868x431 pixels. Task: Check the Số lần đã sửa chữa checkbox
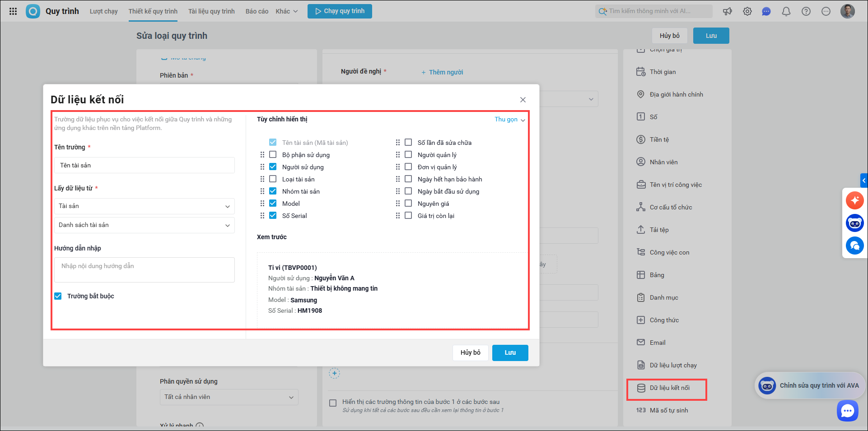tap(408, 143)
